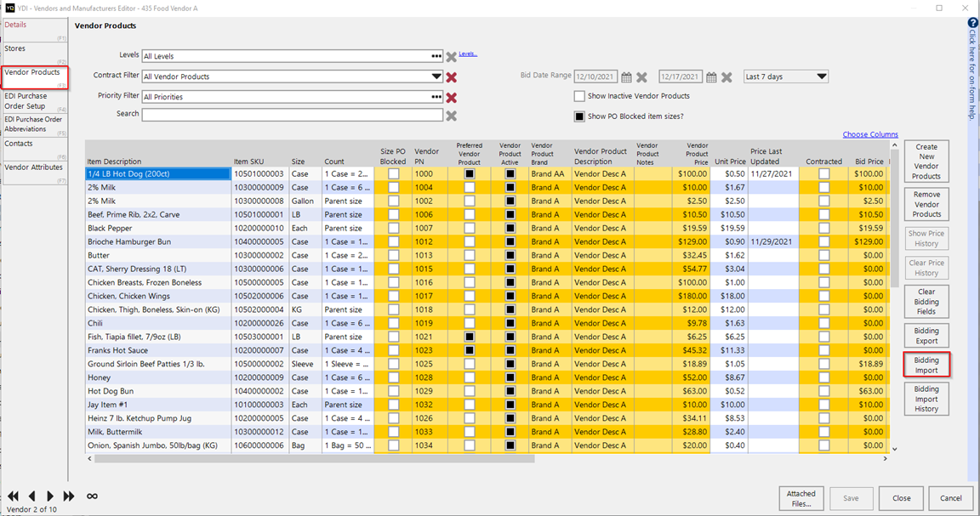Click into the Search text field
Image resolution: width=980 pixels, height=516 pixels.
[x=292, y=115]
